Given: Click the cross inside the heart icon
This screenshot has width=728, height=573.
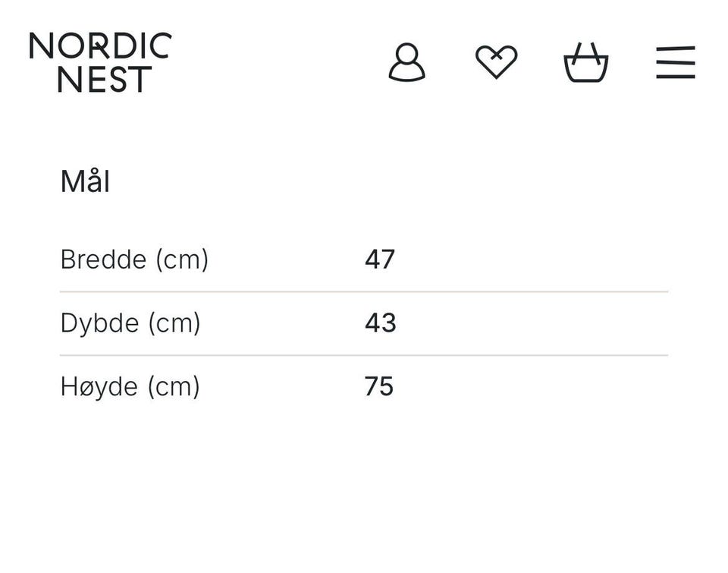Looking at the screenshot, I should (x=496, y=55).
